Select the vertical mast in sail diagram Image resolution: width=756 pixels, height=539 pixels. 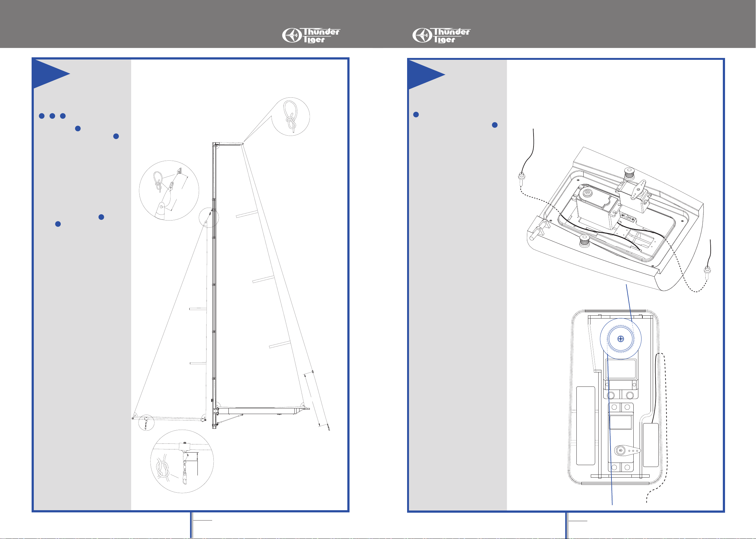pos(214,285)
